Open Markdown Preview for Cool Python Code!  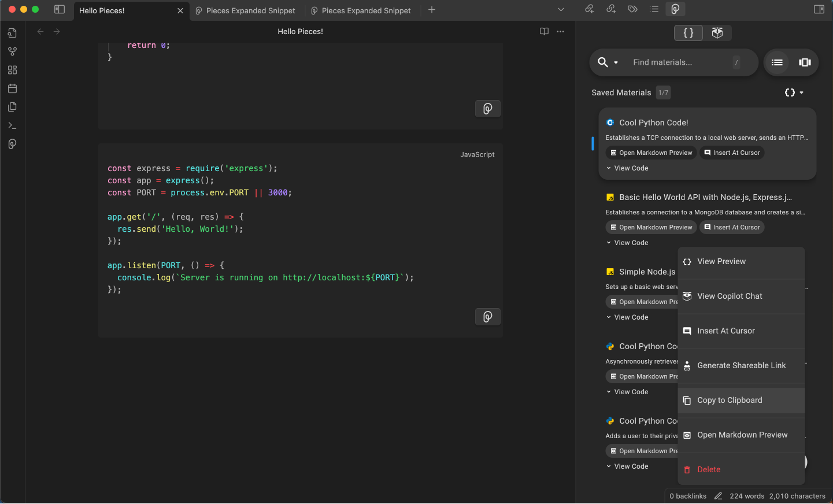(651, 153)
